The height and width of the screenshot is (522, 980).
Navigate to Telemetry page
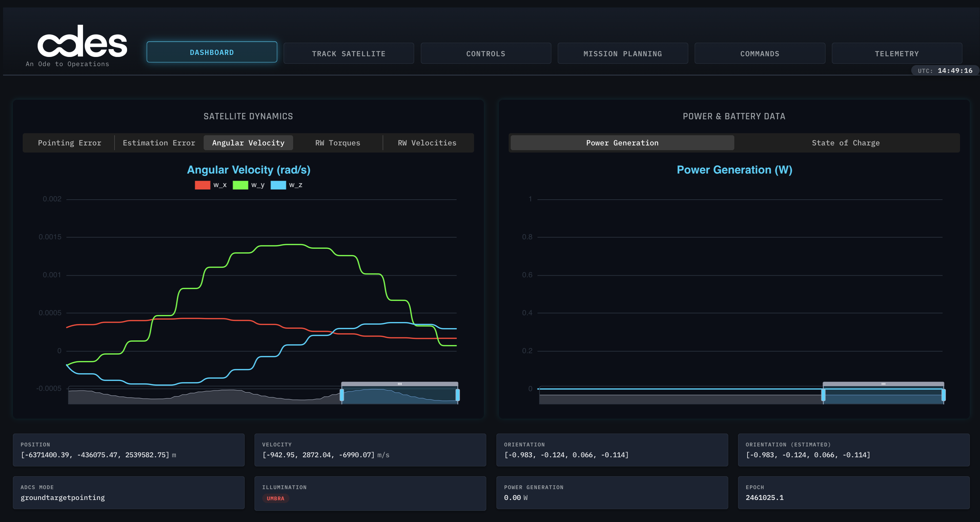point(896,54)
